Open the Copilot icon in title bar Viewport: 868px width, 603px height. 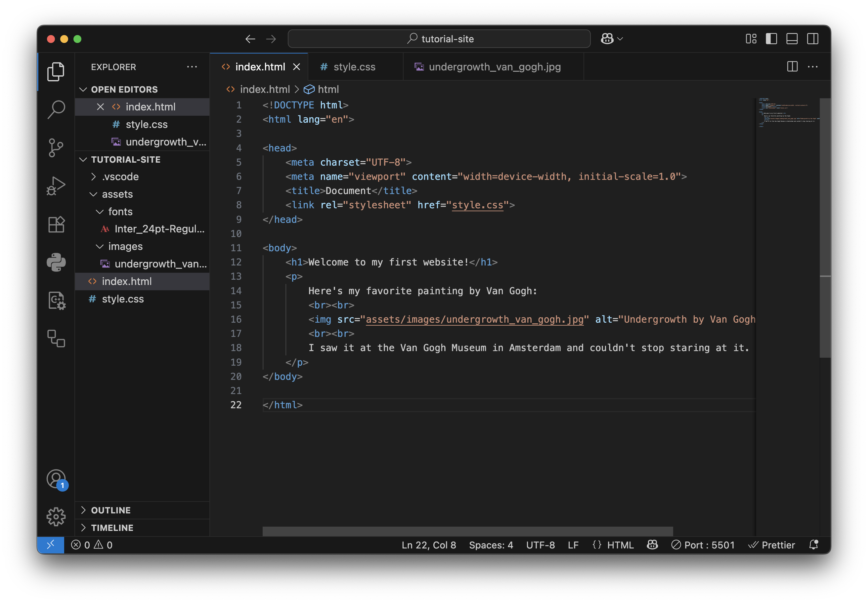(607, 39)
